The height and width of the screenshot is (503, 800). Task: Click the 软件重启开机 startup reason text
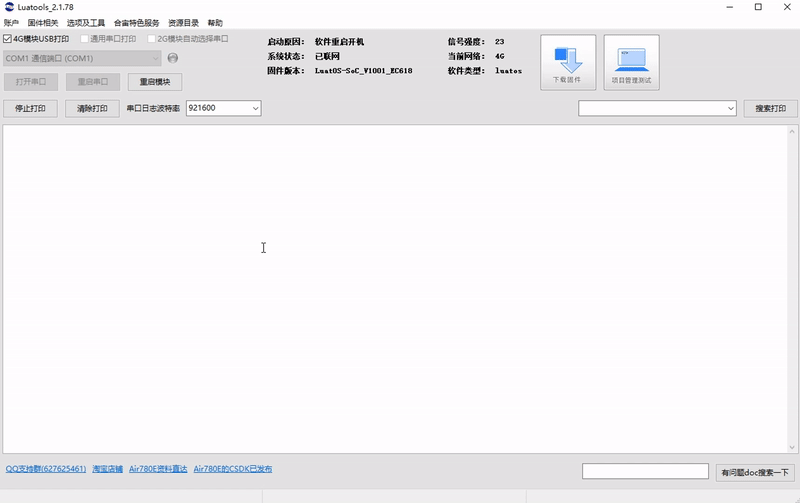click(x=339, y=42)
